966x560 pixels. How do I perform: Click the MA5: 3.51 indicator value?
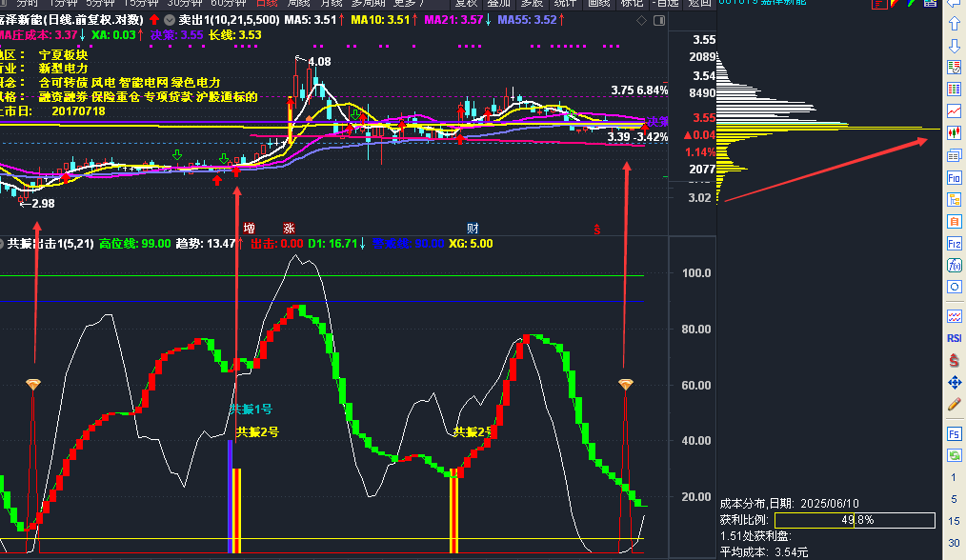coord(311,20)
